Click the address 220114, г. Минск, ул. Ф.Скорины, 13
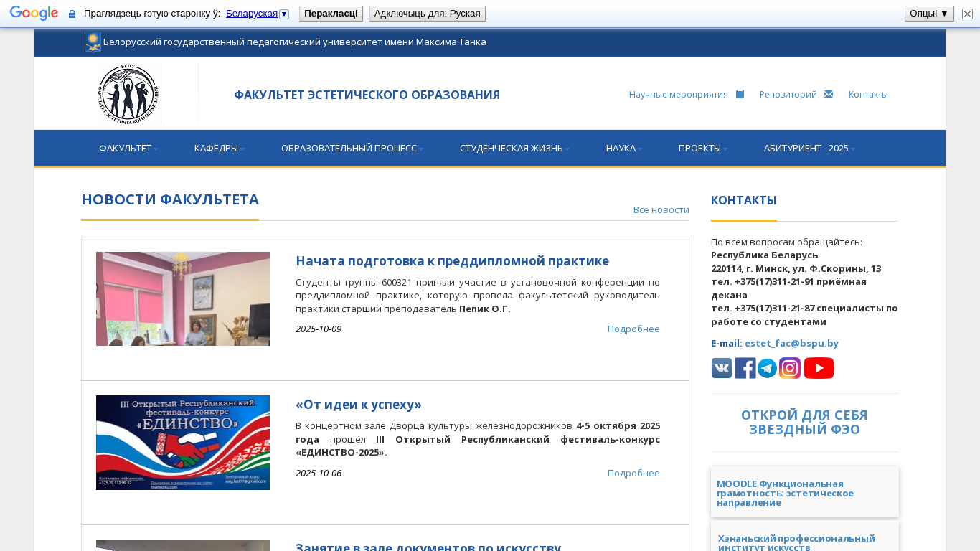Screen dimensions: 980x551 coord(796,268)
